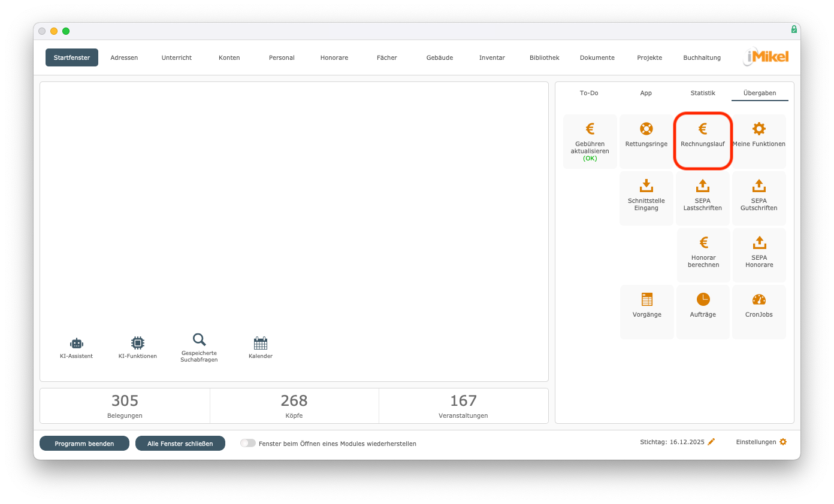This screenshot has width=834, height=504.
Task: Open Meine Funktionen gear tile
Action: click(759, 129)
